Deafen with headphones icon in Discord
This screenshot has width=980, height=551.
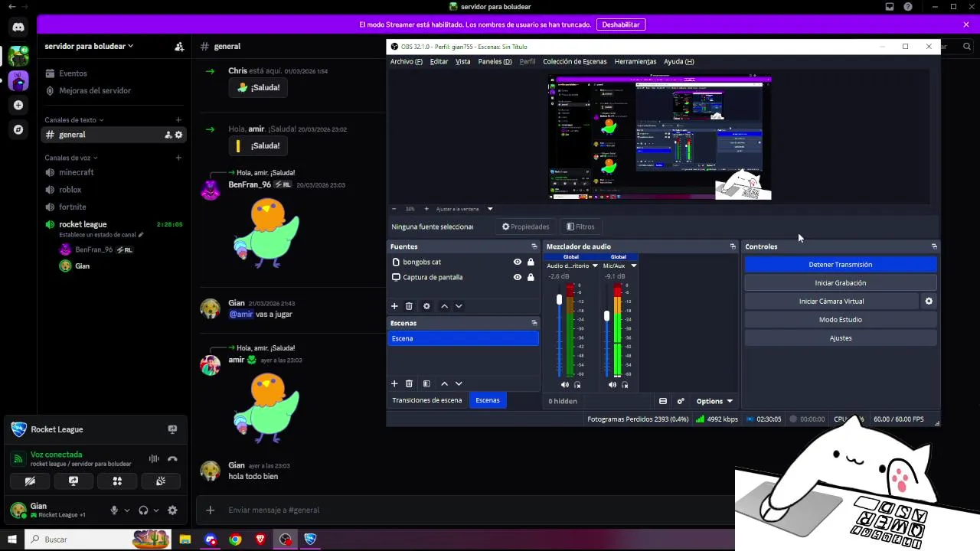tap(143, 510)
